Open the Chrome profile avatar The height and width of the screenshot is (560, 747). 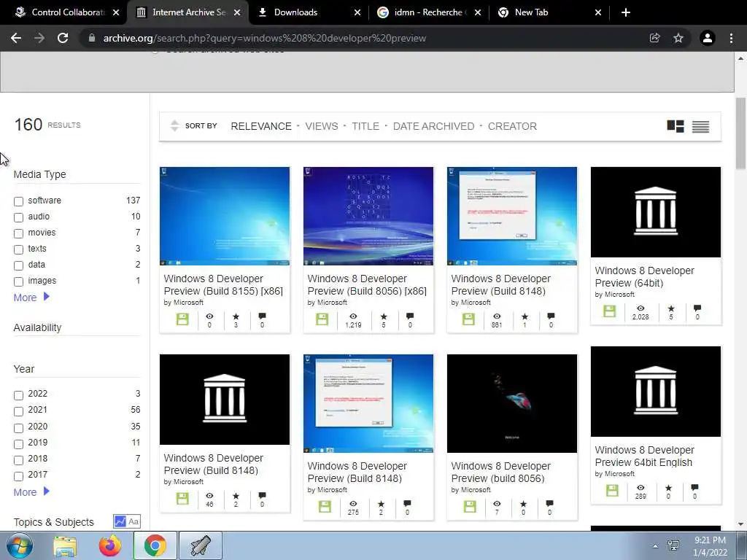708,38
